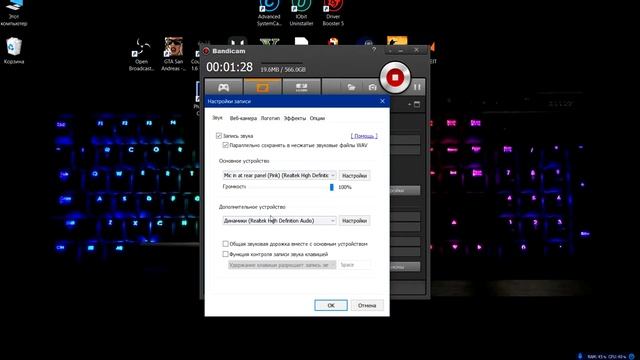Close the Настройки записи dialog

point(382,101)
